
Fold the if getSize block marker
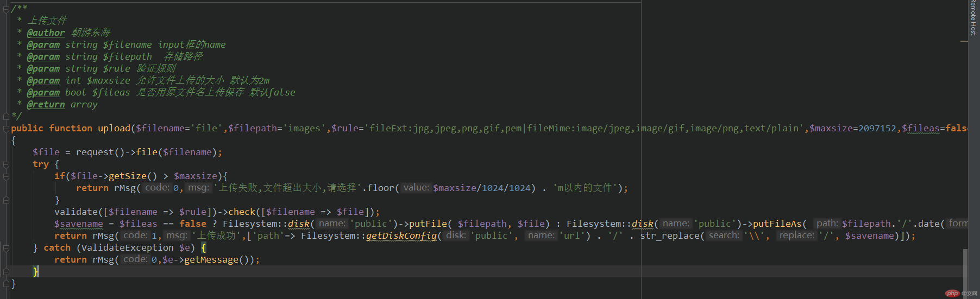(6, 176)
